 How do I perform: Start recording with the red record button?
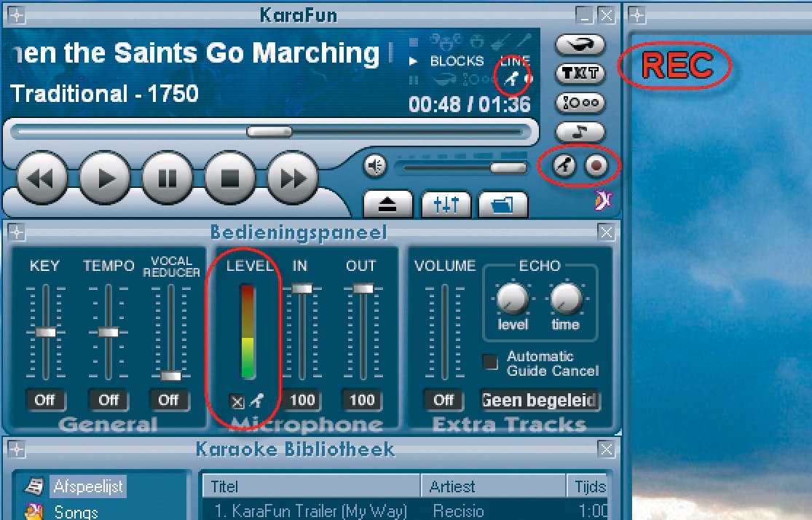point(596,166)
